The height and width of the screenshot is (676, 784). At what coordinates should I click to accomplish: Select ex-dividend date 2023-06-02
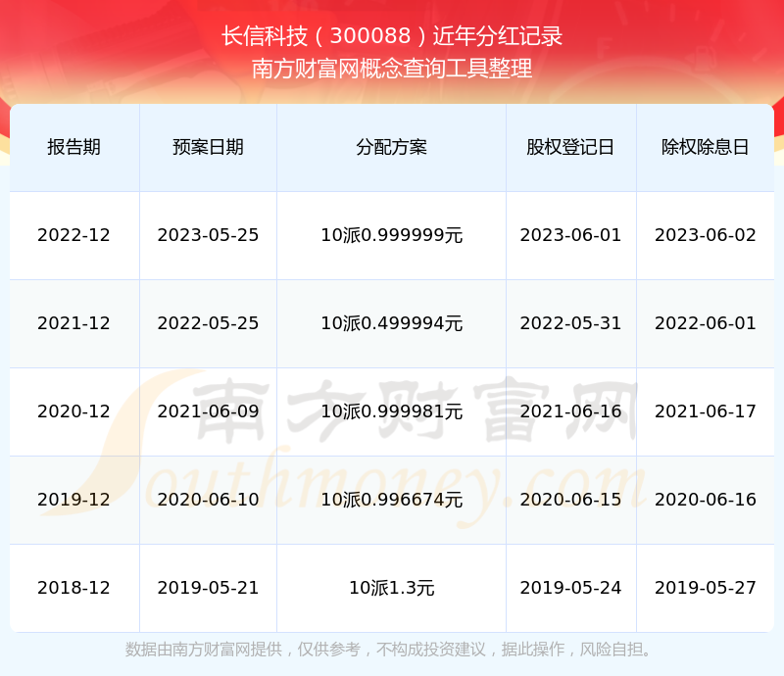705,235
